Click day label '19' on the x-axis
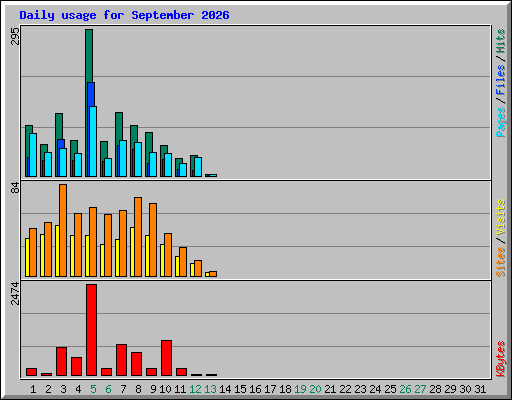Image resolution: width=512 pixels, height=400 pixels. [x=300, y=389]
